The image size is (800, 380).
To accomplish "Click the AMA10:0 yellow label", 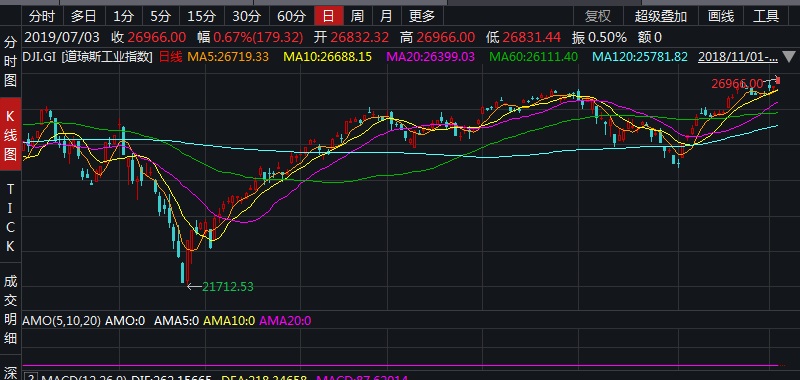I will tap(229, 321).
